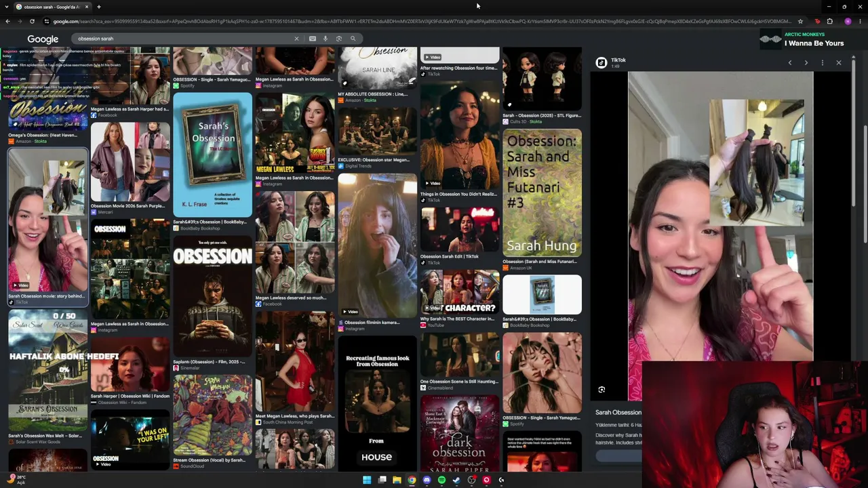The image size is (868, 488).
Task: Select the 'obsession sarah' browser tab
Action: (x=52, y=7)
